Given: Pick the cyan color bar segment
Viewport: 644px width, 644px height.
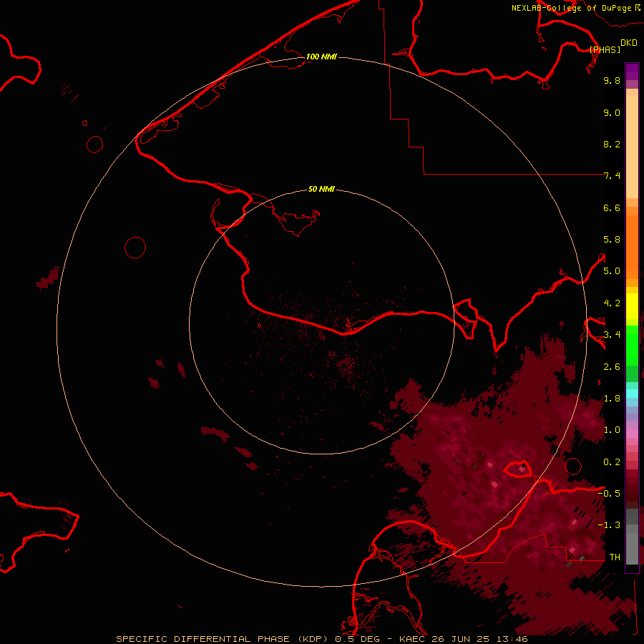Looking at the screenshot, I should [632, 394].
